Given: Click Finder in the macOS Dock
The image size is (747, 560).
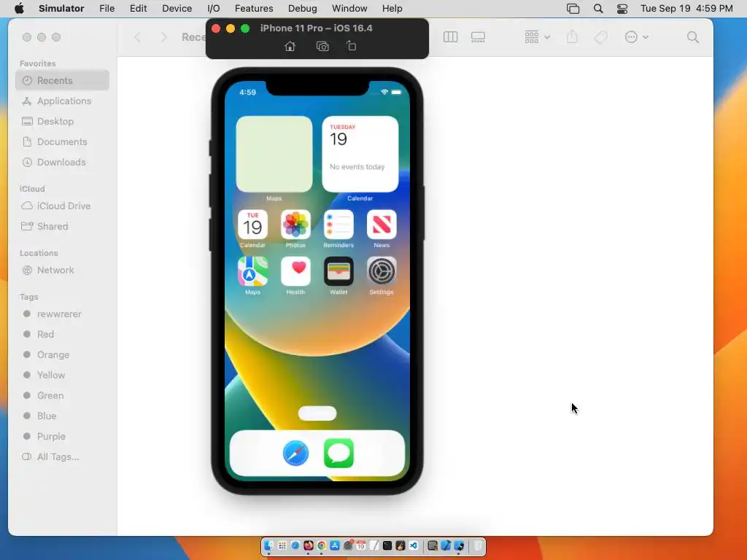Looking at the screenshot, I should (268, 545).
